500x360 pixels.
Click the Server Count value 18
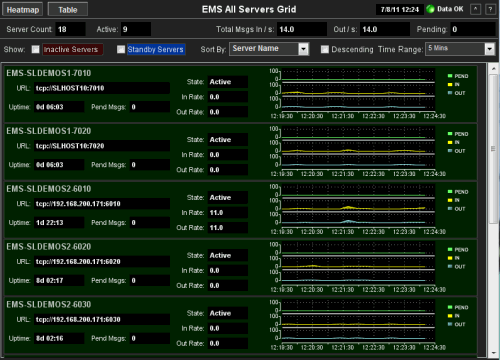pyautogui.click(x=70, y=29)
